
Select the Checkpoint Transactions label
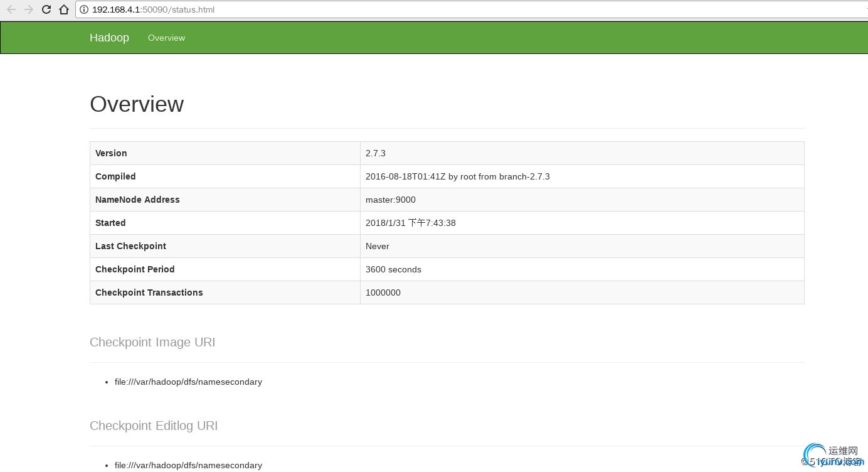click(x=149, y=292)
